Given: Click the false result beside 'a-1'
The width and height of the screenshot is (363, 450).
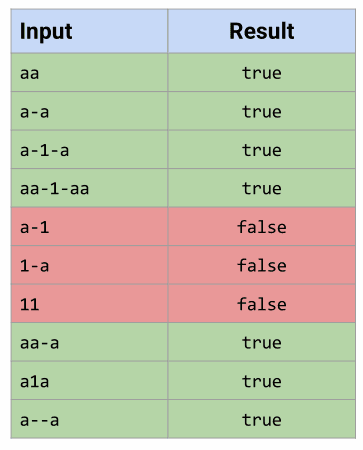Looking at the screenshot, I should (262, 227).
